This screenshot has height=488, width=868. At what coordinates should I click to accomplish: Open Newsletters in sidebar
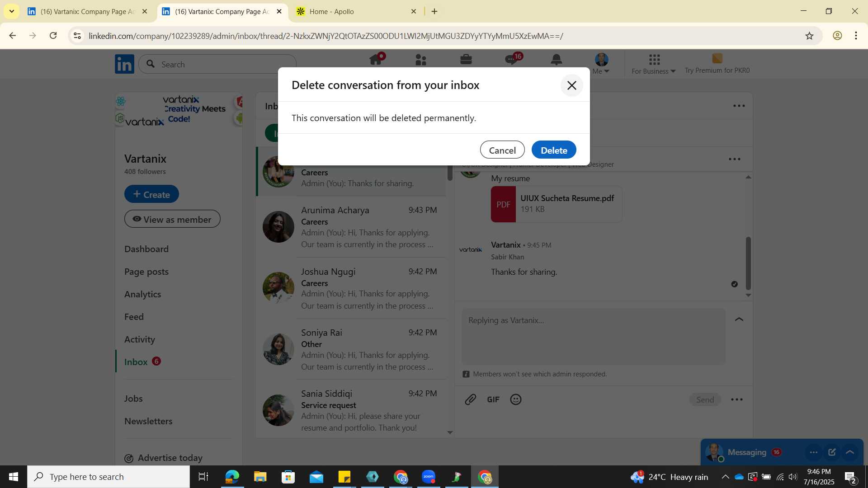(148, 421)
